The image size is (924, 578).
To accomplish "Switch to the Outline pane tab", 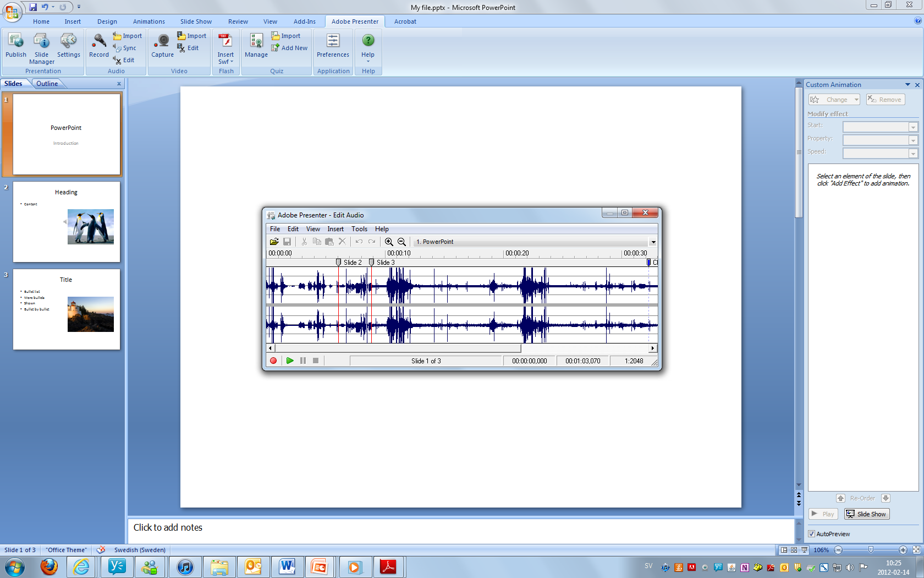I will [47, 84].
